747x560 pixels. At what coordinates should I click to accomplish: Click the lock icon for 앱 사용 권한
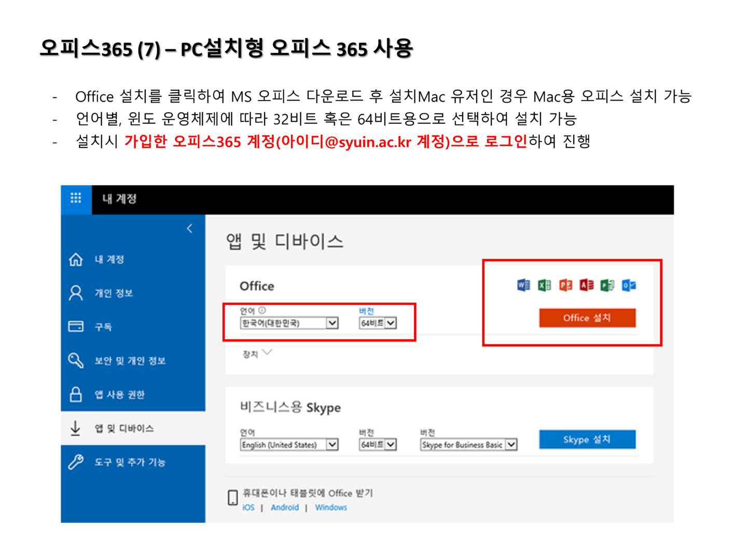(76, 394)
